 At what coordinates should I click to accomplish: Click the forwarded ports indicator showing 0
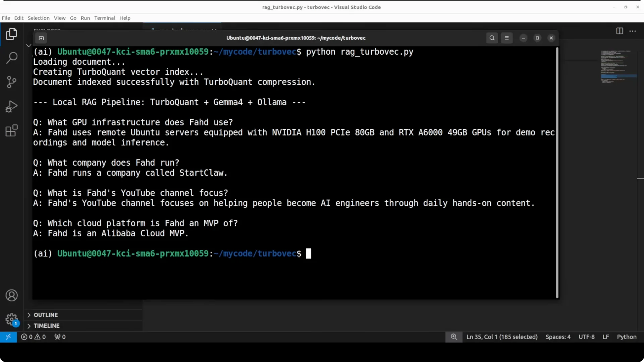(x=60, y=337)
